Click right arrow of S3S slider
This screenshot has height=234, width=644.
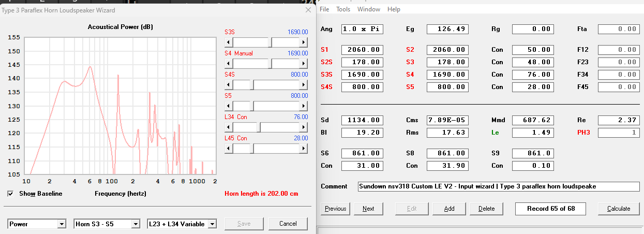304,42
